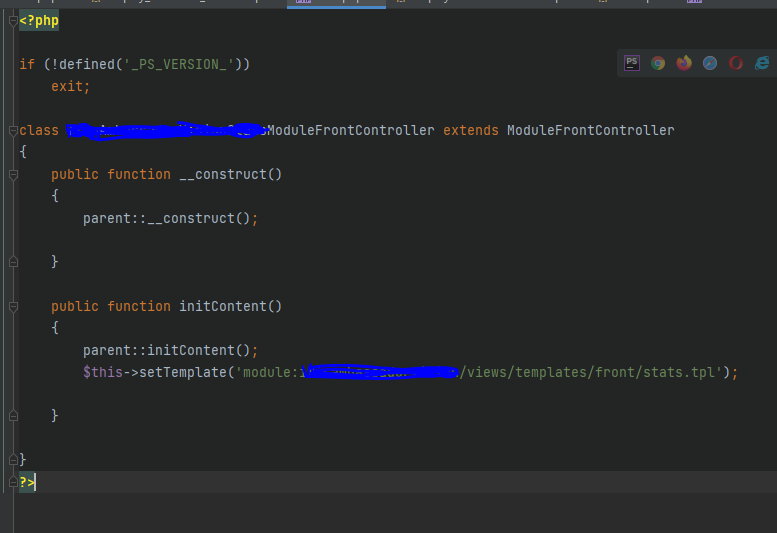This screenshot has height=533, width=777.
Task: Click the 'extends' keyword
Action: coord(471,130)
